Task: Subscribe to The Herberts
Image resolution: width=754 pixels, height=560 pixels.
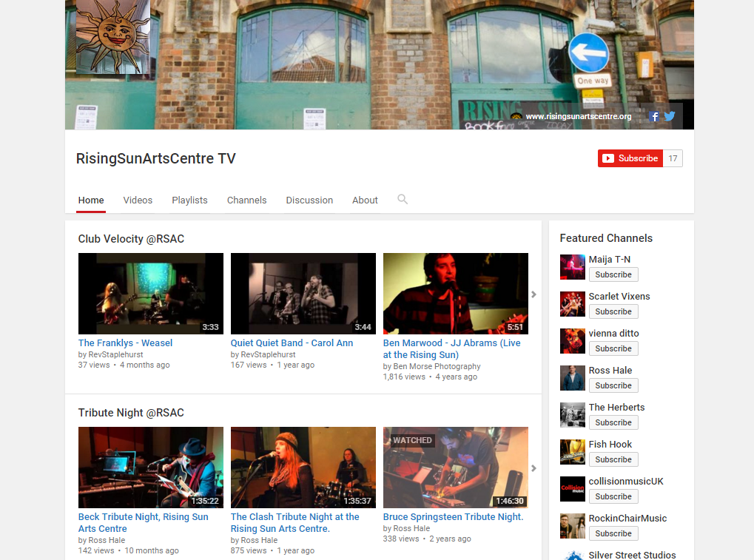Action: [613, 422]
